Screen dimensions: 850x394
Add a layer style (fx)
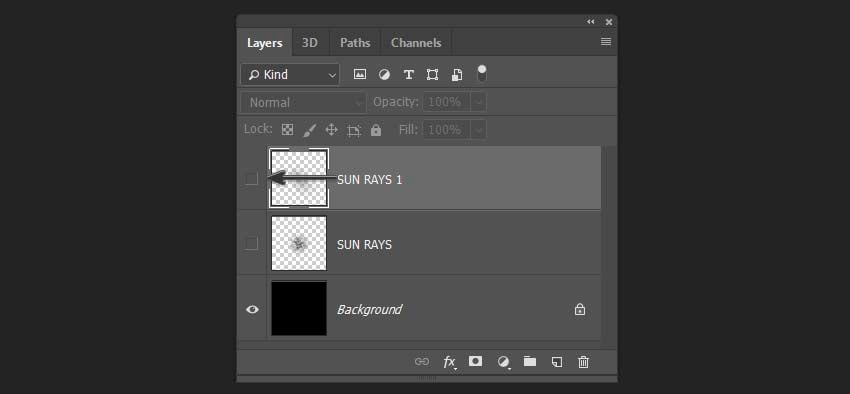(x=449, y=362)
